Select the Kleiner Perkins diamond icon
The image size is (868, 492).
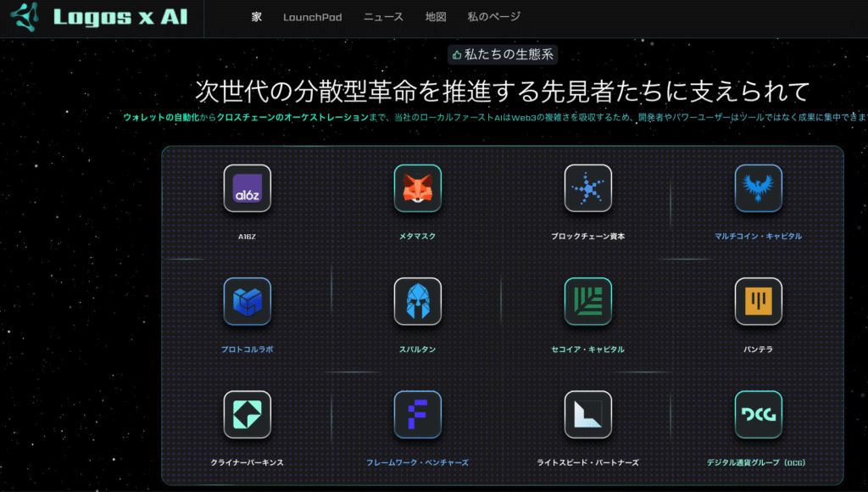point(248,415)
